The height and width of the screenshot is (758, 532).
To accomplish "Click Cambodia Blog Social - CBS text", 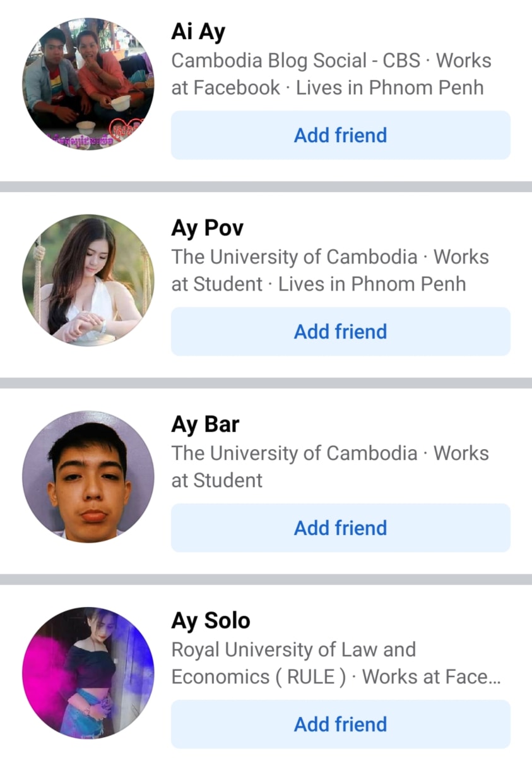I will point(296,61).
